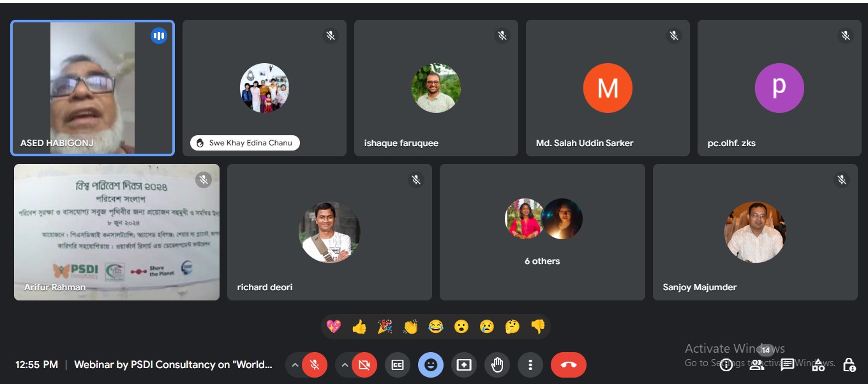Open the chat panel

pyautogui.click(x=788, y=365)
